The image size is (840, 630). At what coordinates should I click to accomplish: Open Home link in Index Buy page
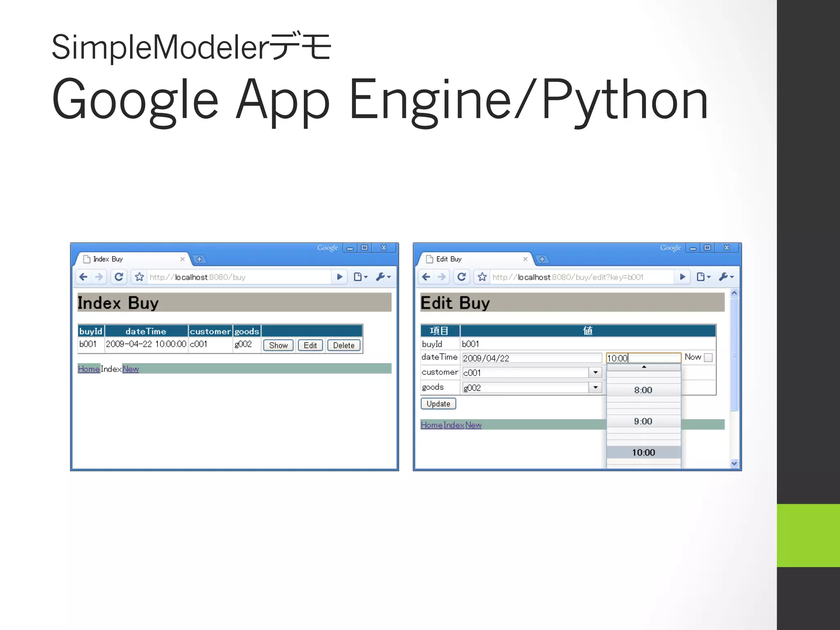pyautogui.click(x=89, y=369)
